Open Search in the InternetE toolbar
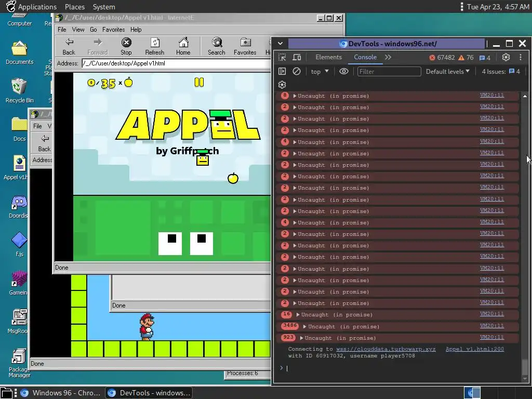This screenshot has width=532, height=399. click(x=217, y=46)
